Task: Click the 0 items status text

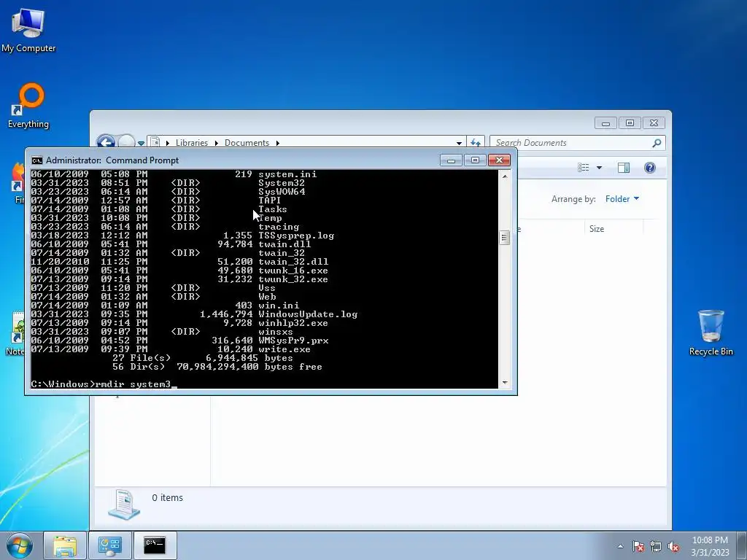Action: click(x=167, y=497)
